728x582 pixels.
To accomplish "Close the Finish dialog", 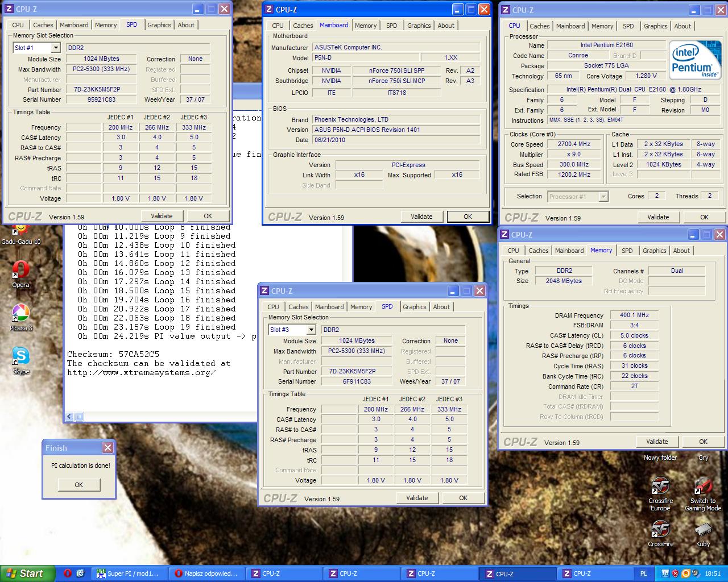I will pyautogui.click(x=107, y=448).
